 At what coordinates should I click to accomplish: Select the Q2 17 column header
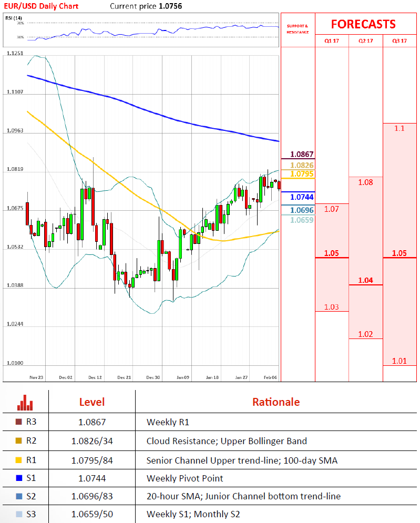[x=366, y=40]
